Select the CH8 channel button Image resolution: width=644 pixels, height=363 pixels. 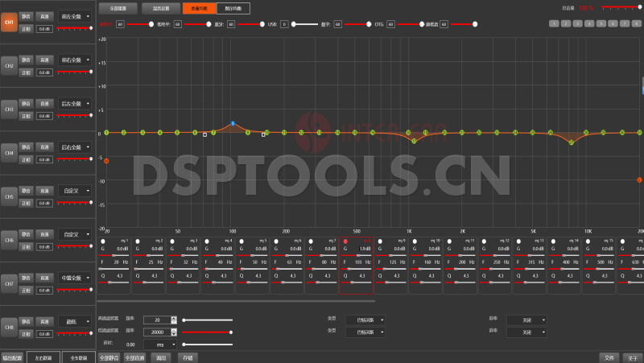(9, 328)
